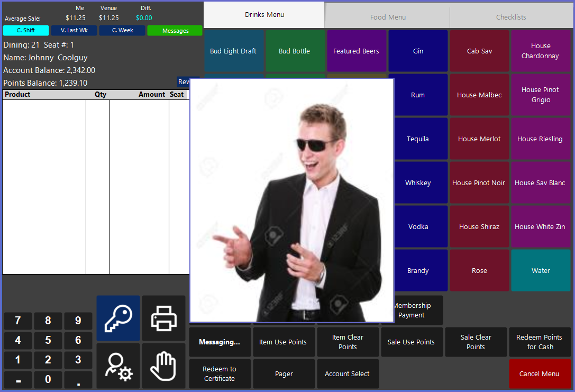Viewport: 575px width, 392px height.
Task: Open the Messaging... options
Action: pyautogui.click(x=220, y=342)
